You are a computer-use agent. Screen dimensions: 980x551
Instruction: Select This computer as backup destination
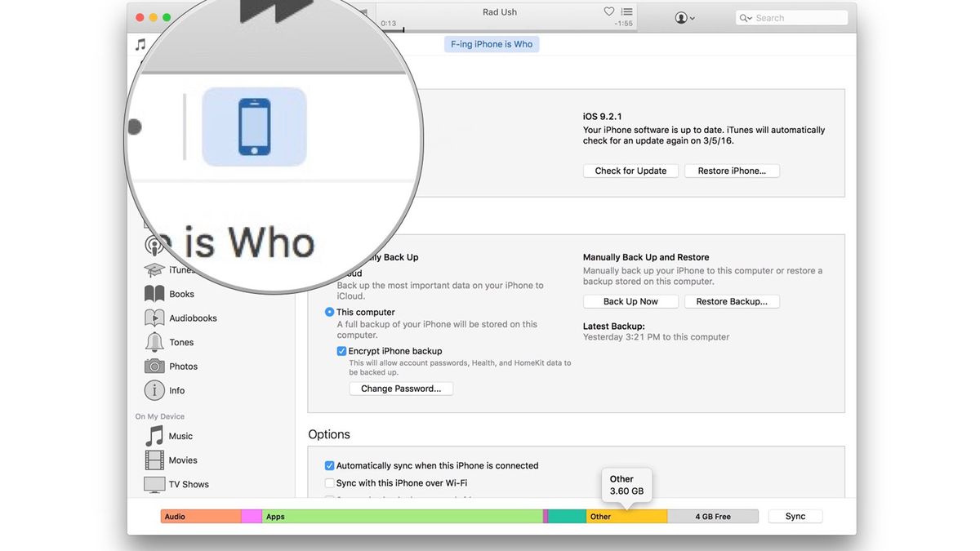tap(329, 312)
